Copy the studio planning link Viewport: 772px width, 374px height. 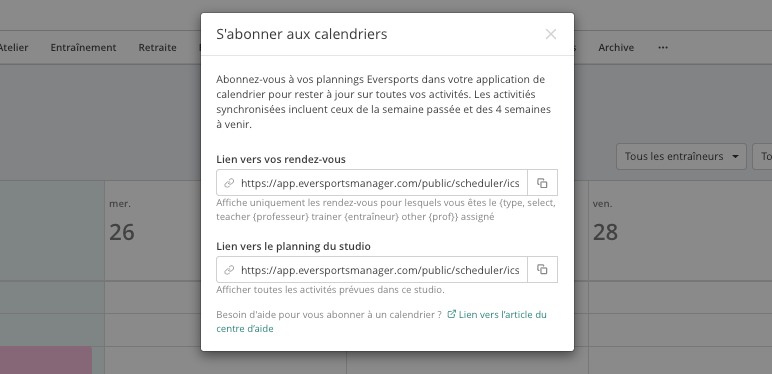click(542, 270)
